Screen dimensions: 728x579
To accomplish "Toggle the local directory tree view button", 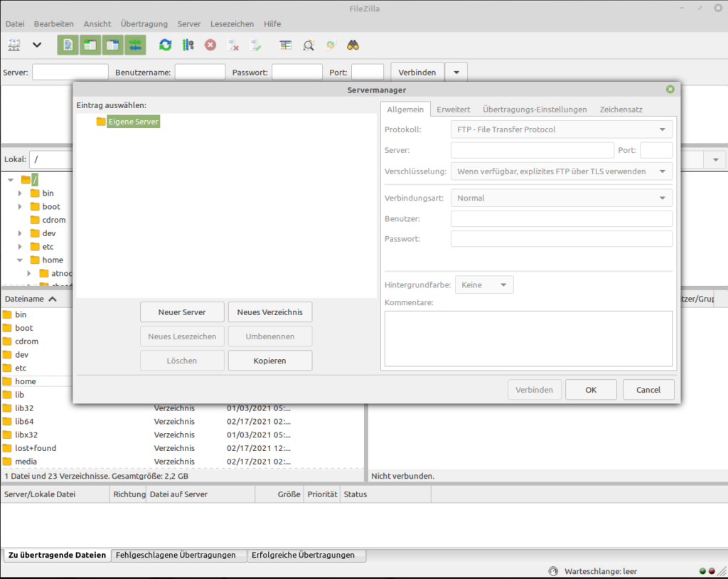I will [90, 45].
